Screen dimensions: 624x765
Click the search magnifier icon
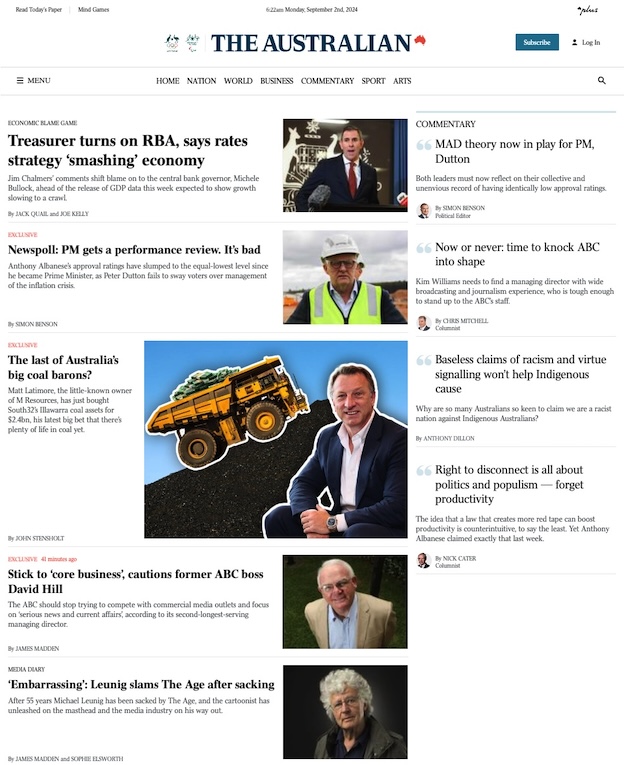pos(602,81)
